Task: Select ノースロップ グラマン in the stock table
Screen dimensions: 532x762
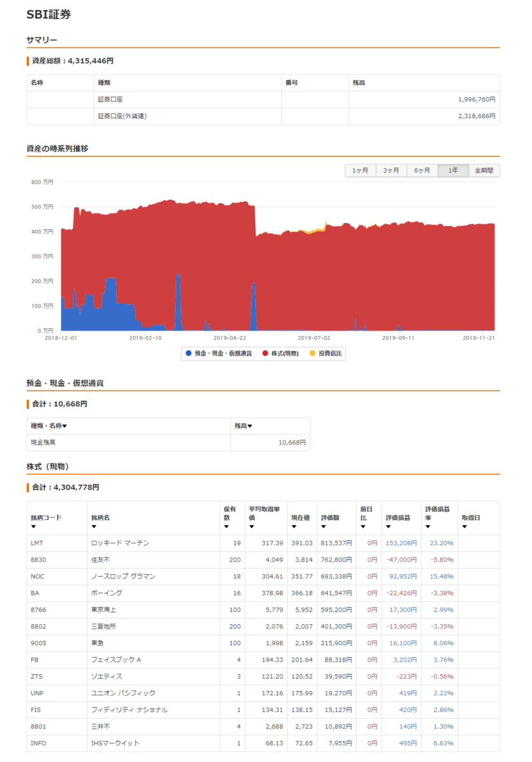Action: point(123,577)
